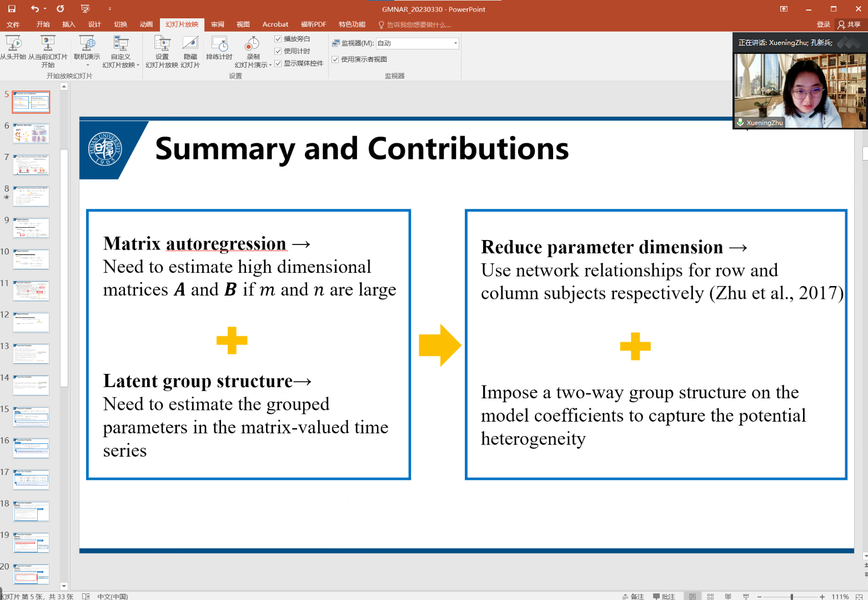Image resolution: width=868 pixels, height=600 pixels.
Task: Click the 备注 notes button
Action: (x=633, y=596)
